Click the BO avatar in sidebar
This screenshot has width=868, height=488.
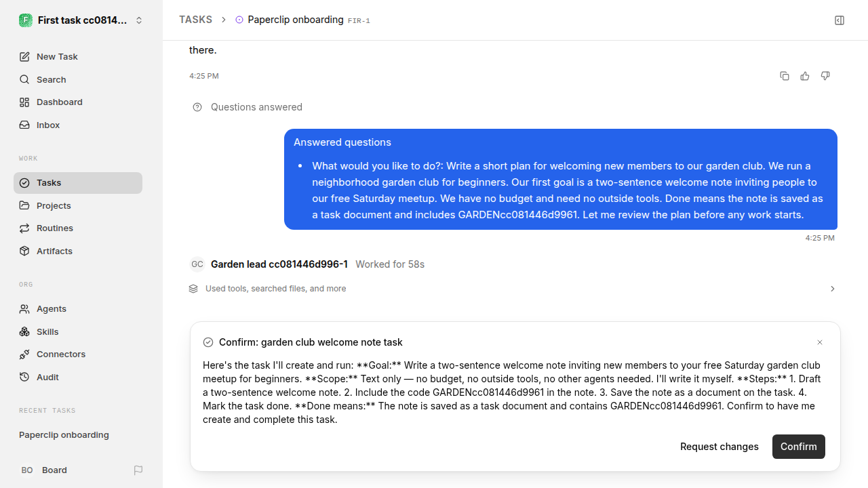(27, 470)
